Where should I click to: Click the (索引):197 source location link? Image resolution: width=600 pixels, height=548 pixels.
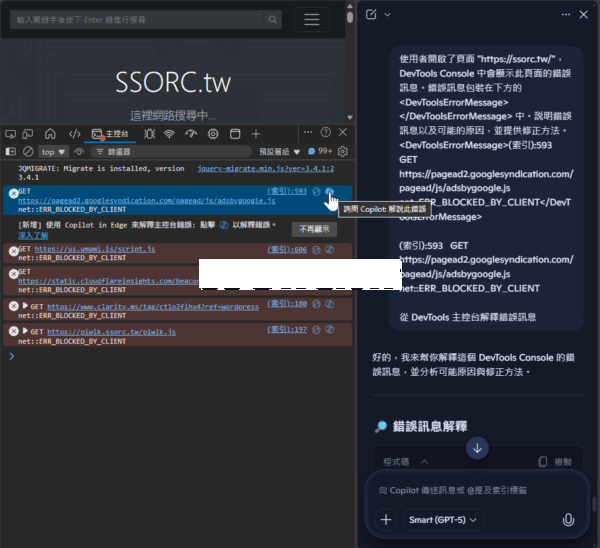[x=287, y=329]
